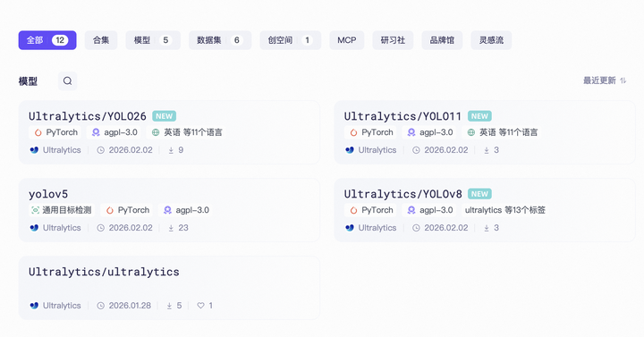Click the NEW badge on YOLOv8
The width and height of the screenshot is (644, 337).
[479, 194]
